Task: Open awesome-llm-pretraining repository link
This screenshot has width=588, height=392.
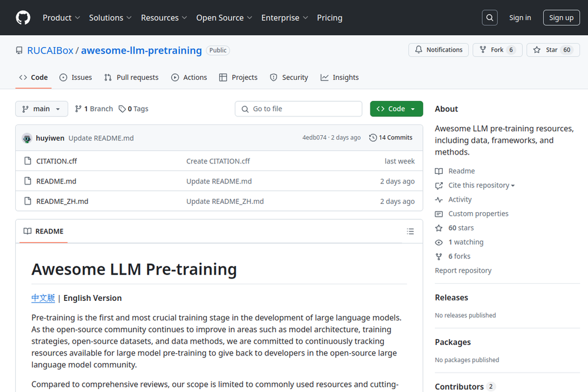Action: (141, 50)
